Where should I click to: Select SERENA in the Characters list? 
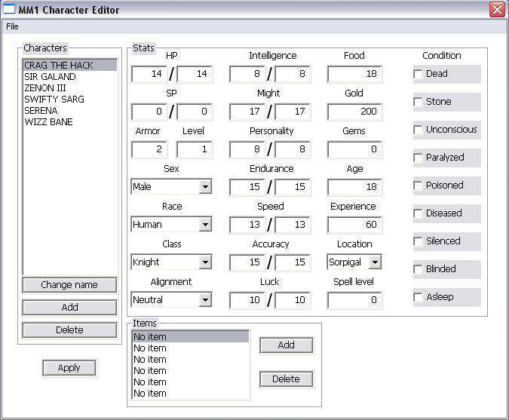tap(70, 111)
